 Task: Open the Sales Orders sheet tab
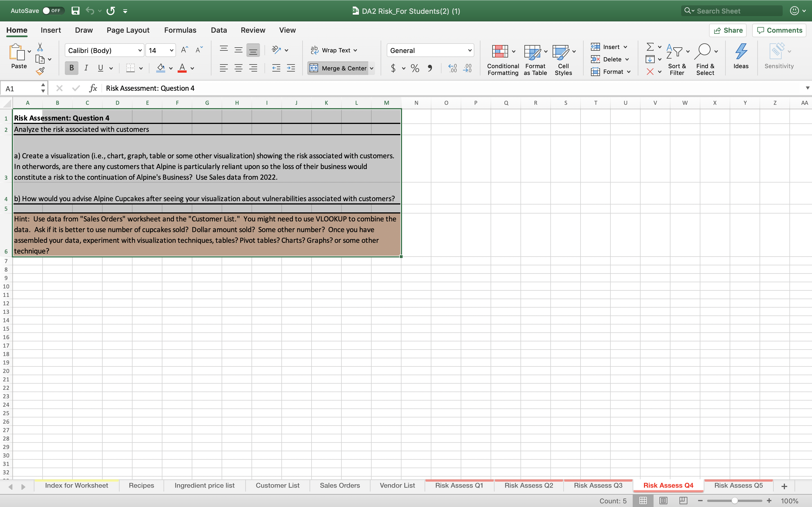[339, 485]
